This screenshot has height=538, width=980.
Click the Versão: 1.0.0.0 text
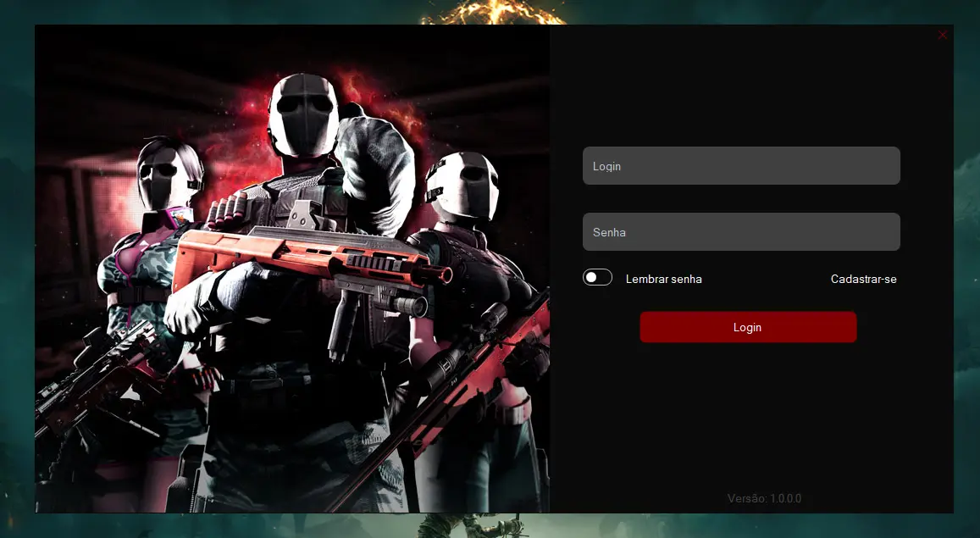[x=764, y=498]
